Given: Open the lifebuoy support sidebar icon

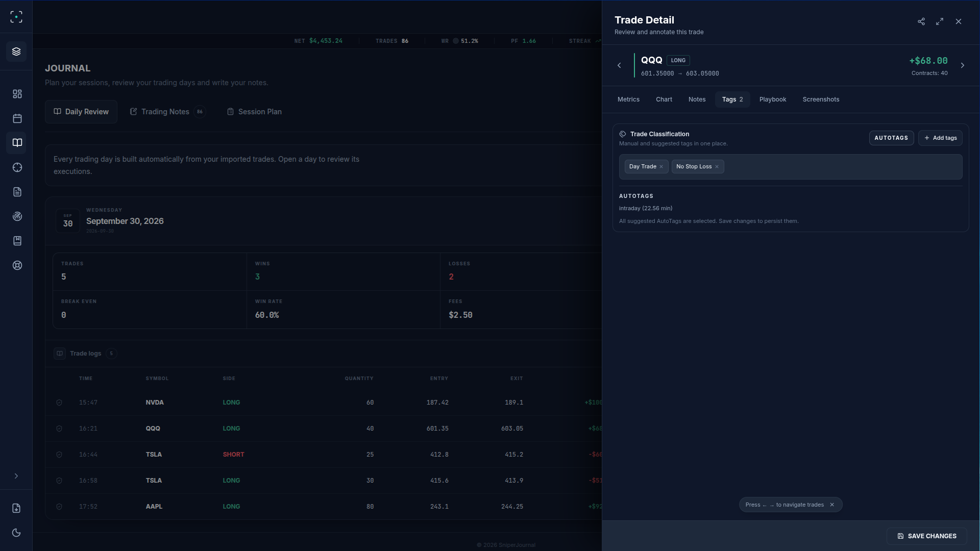Looking at the screenshot, I should point(17,265).
